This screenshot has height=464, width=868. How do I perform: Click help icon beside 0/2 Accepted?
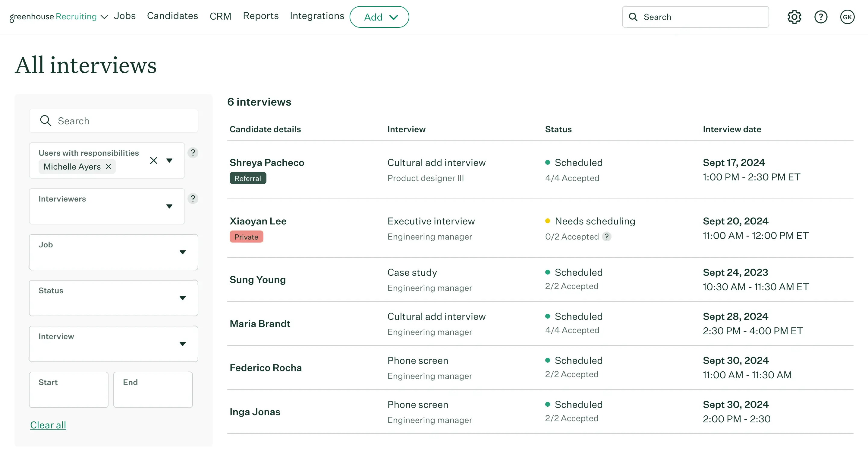(606, 237)
